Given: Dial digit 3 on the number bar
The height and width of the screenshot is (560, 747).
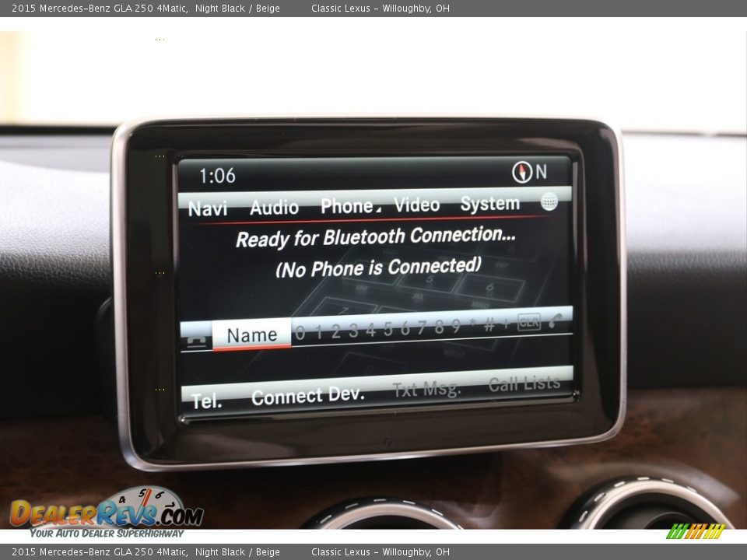Looking at the screenshot, I should 353,330.
